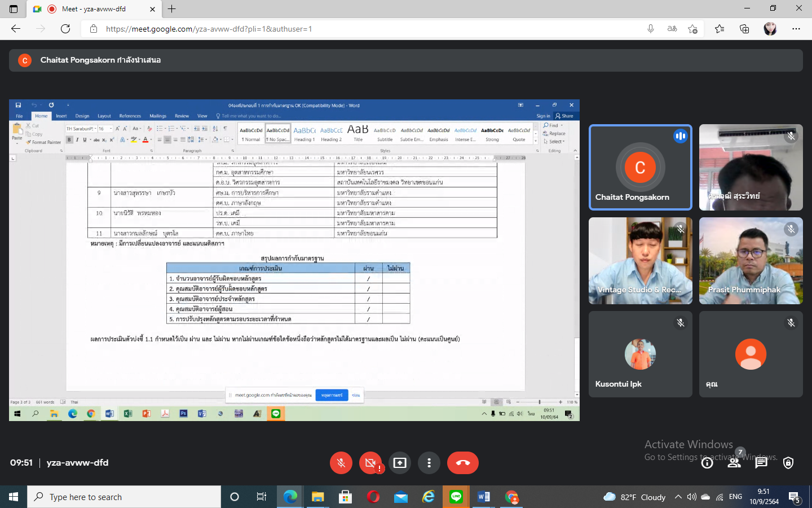Open Meet more options menu

point(429,463)
